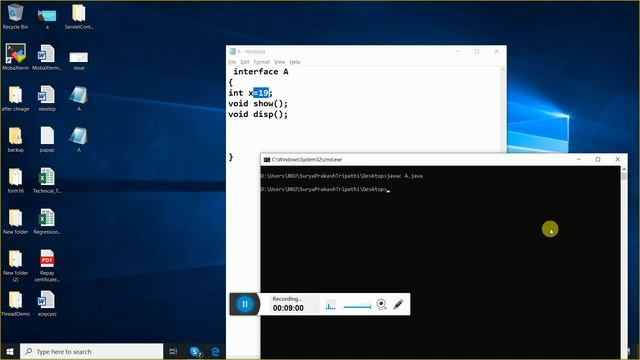Click the 'Type here to search' box
The image size is (640, 360).
(91, 351)
